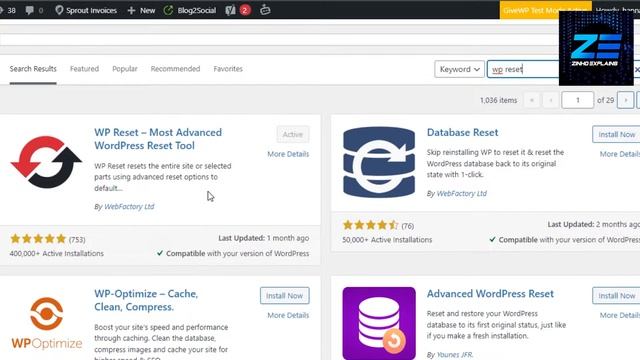Viewport: 640px width, 360px height.
Task: Switch to the Search Results tab
Action: click(x=33, y=69)
